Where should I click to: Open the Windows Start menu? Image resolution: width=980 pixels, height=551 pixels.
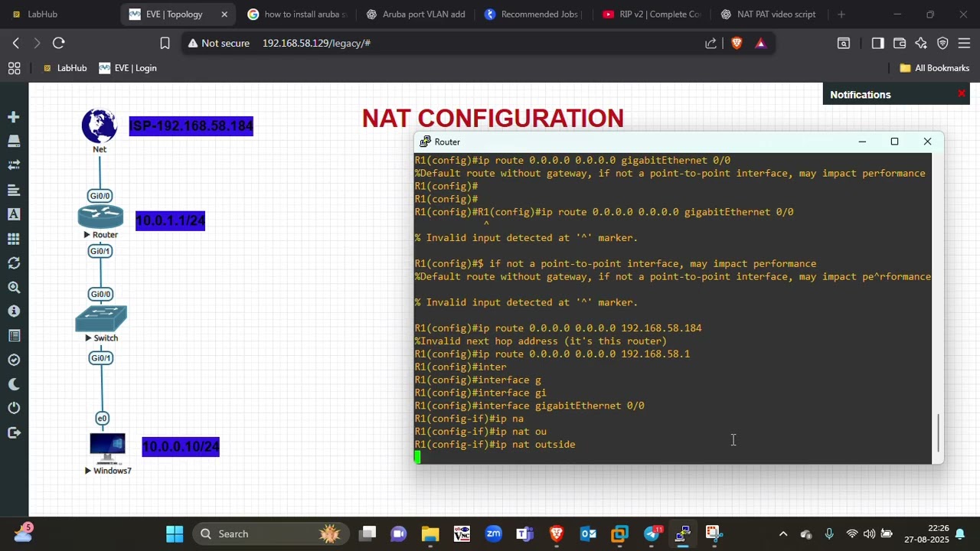click(x=175, y=533)
